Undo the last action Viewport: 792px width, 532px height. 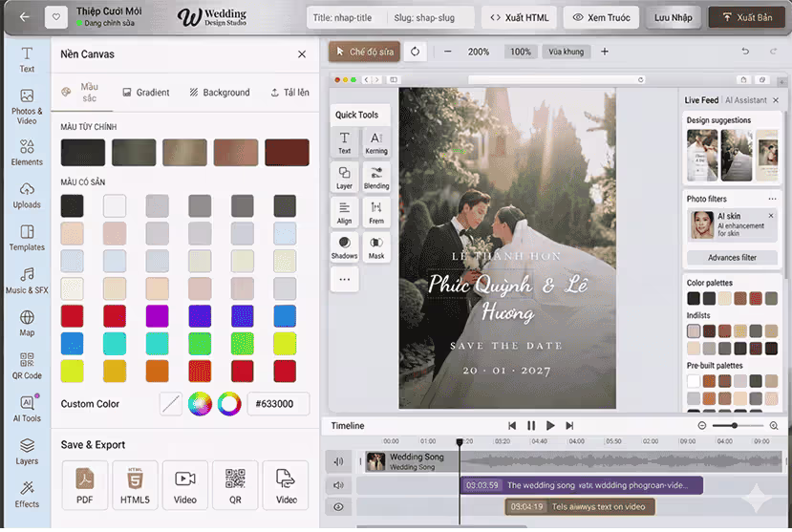[745, 51]
